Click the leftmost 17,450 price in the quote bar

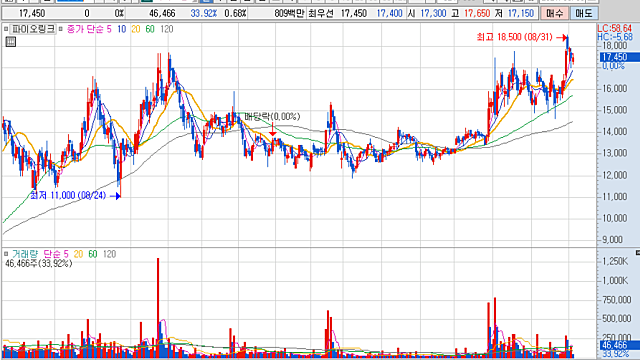[x=32, y=13]
